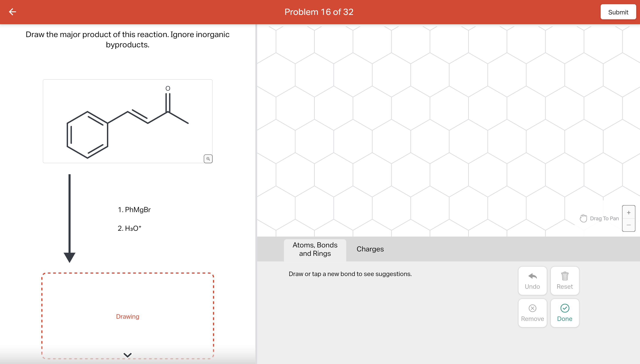Click the Drawing input area to start
Screen dimensions: 640x364
point(127,316)
